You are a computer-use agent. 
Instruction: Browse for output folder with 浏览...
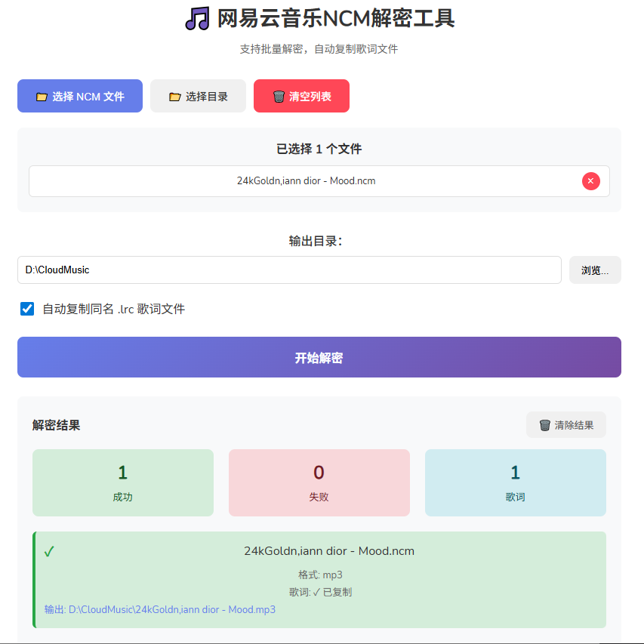pyautogui.click(x=595, y=270)
